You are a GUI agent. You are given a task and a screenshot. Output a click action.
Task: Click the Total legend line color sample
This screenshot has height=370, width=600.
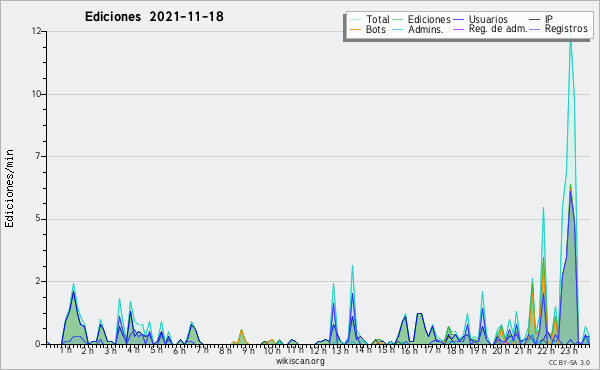click(355, 20)
